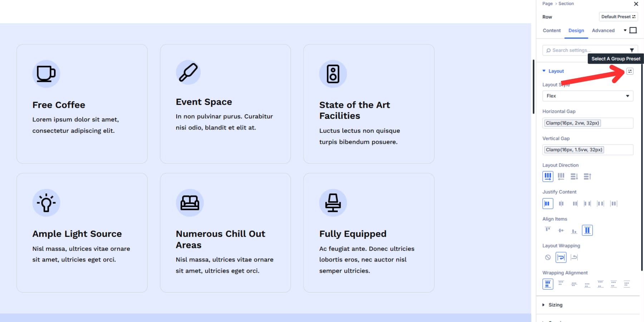Choose column layout direction icon
Viewport: 644px width, 322px height.
pos(574,176)
